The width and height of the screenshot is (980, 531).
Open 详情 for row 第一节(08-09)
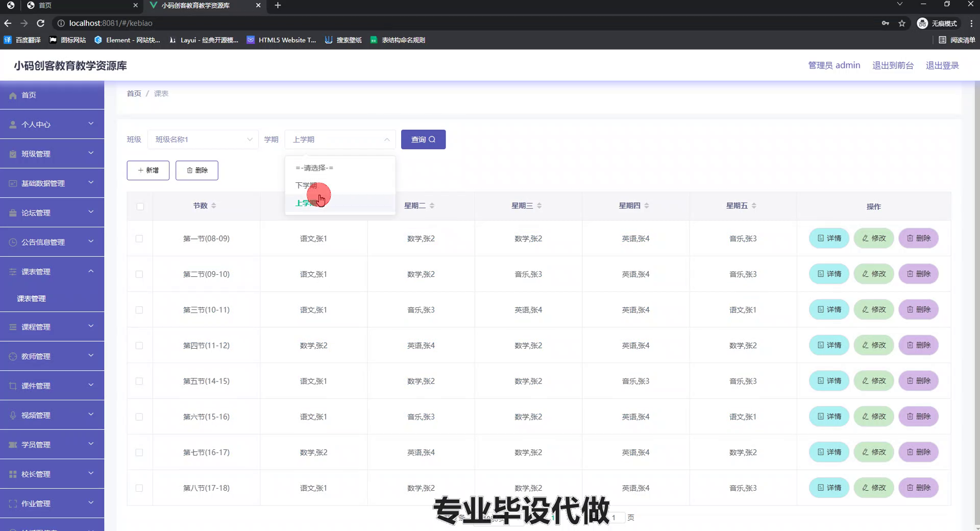pos(829,238)
